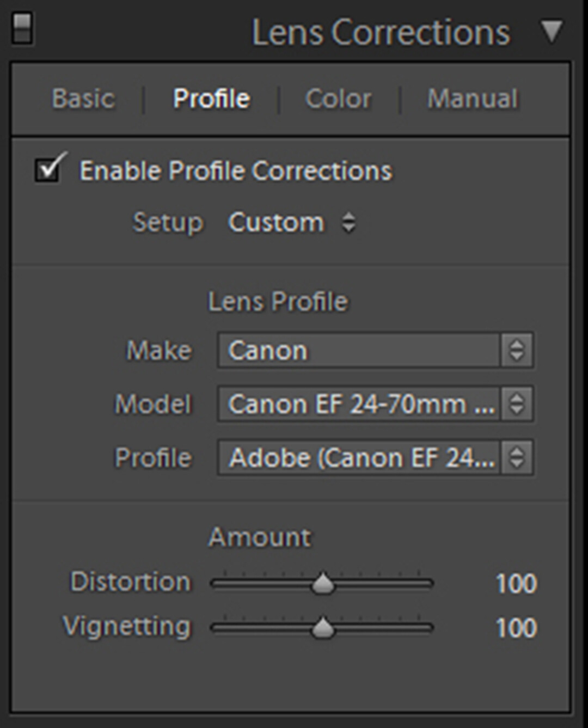Screen dimensions: 588x728
Task: Switch to the Basic tab
Action: 83,99
